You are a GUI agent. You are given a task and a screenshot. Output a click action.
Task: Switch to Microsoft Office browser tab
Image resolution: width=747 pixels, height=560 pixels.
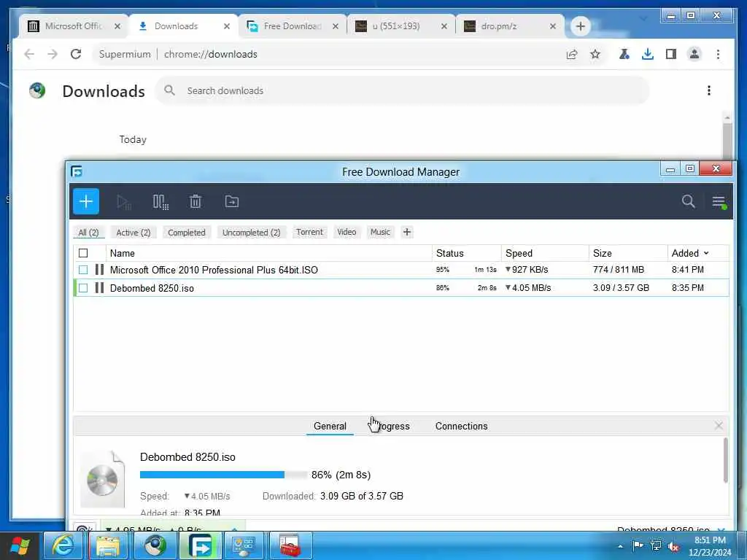coord(73,26)
